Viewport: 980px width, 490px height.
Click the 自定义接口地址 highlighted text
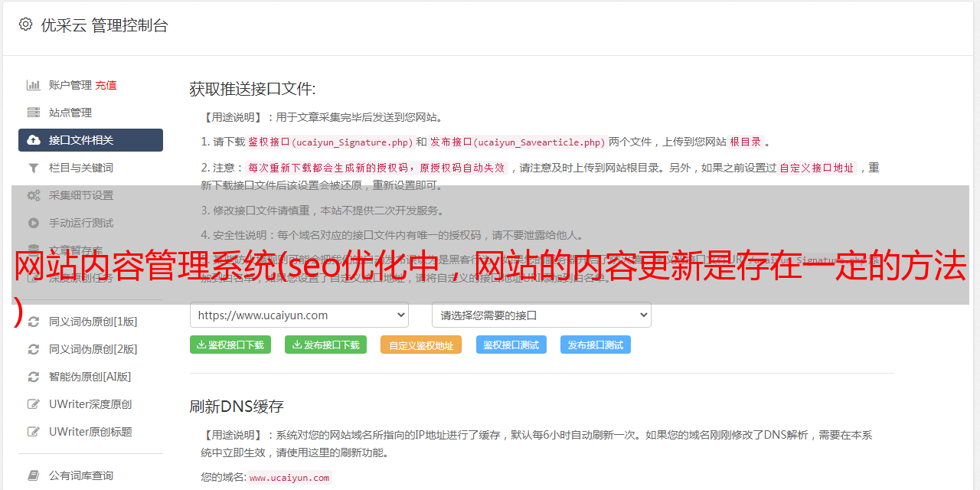pyautogui.click(x=817, y=168)
